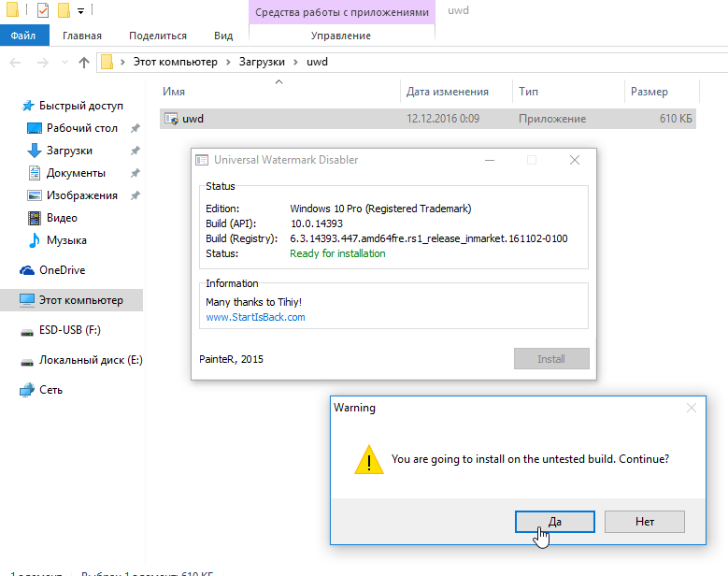Open Документы in sidebar
The image size is (728, 576).
76,173
